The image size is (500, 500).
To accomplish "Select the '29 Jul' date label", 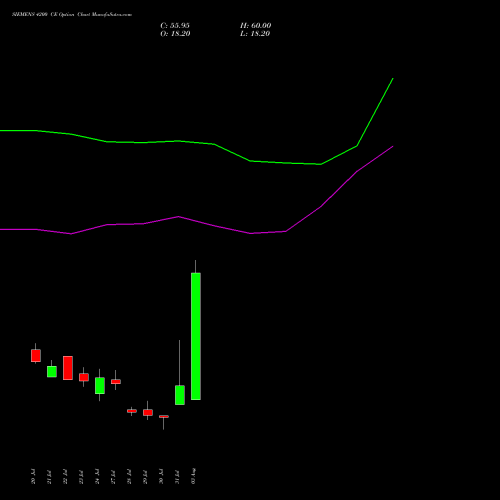I will (x=145, y=477).
